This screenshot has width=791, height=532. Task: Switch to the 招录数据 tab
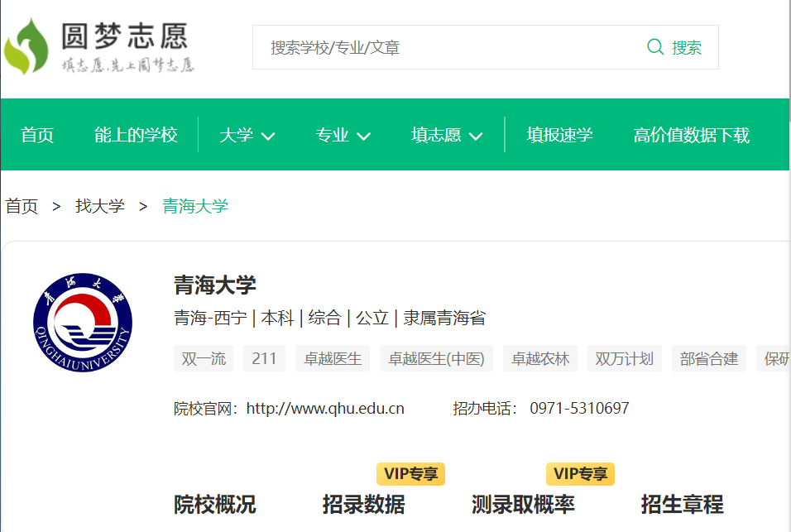(x=364, y=504)
